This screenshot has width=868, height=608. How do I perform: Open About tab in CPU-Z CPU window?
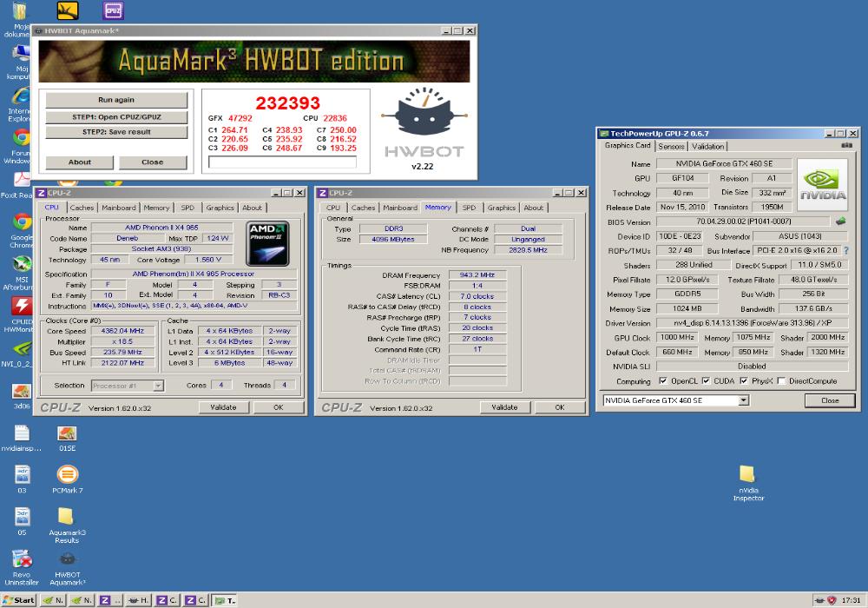tap(252, 208)
